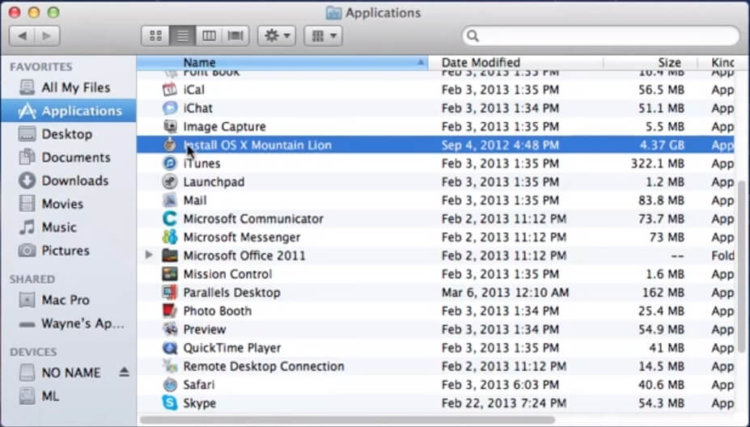Click the Mar 6, 2013 12:10 AM date

tap(506, 293)
